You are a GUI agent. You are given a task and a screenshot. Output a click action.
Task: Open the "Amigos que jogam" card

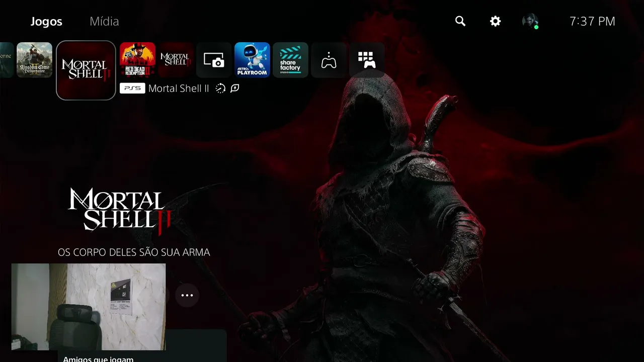(x=142, y=347)
